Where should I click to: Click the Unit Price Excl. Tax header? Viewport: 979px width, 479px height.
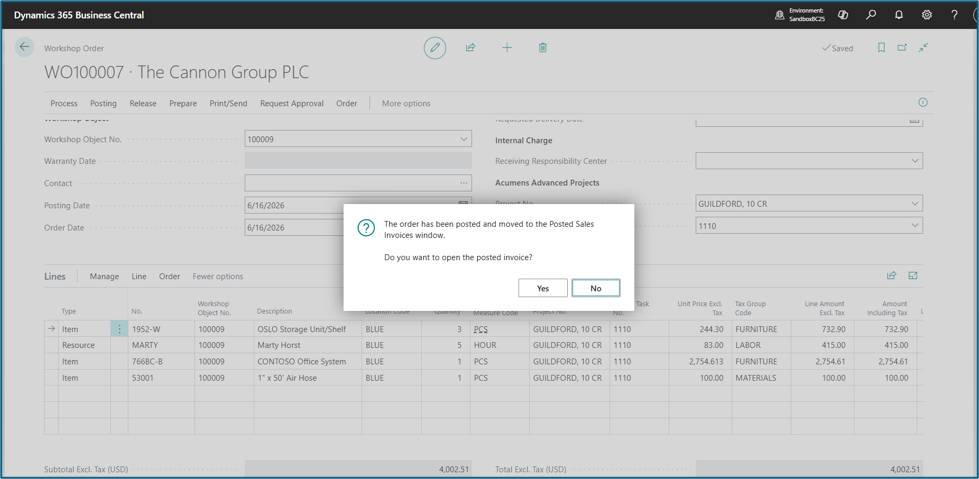700,307
